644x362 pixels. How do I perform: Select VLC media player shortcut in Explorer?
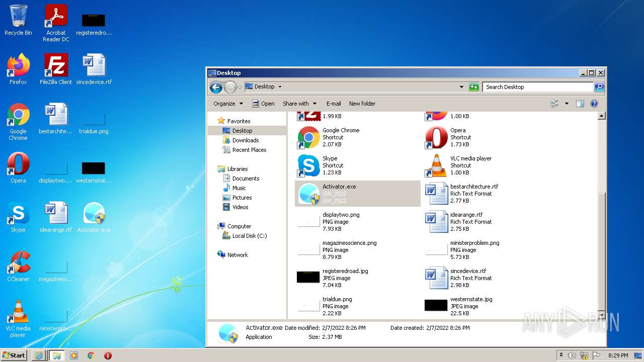tap(485, 165)
